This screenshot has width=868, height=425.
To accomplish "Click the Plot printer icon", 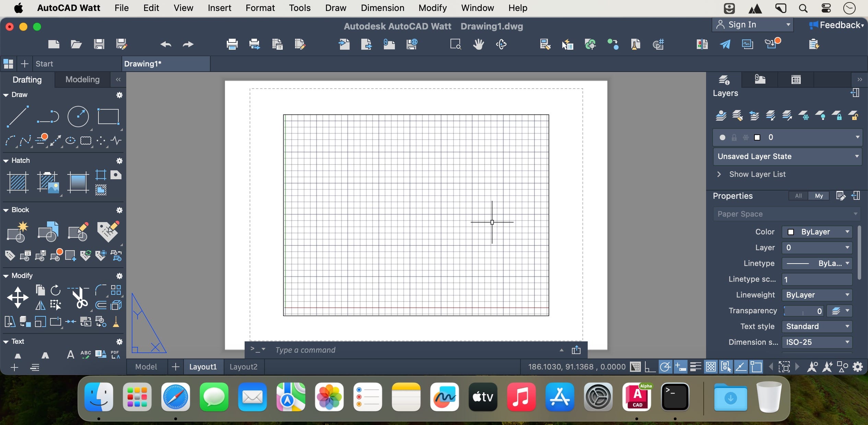I will [x=232, y=44].
